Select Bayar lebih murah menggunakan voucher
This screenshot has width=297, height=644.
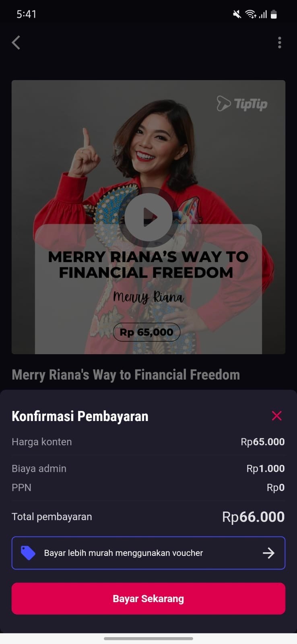pos(148,553)
